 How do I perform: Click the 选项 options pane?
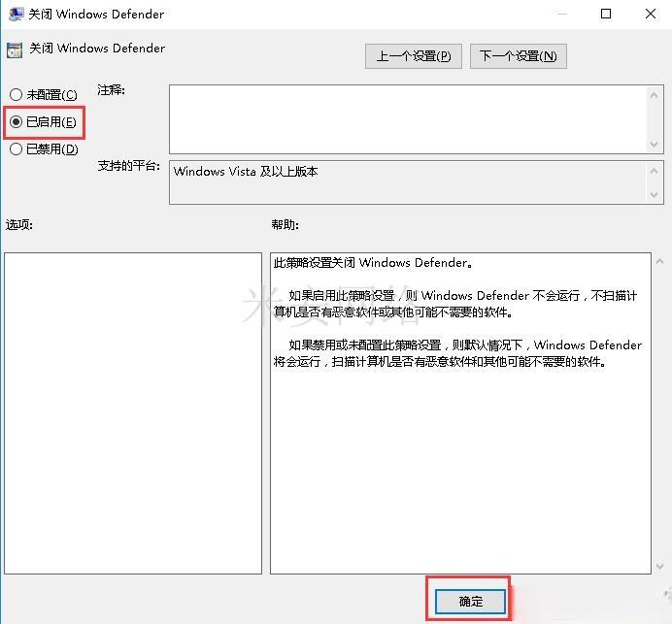[133, 413]
